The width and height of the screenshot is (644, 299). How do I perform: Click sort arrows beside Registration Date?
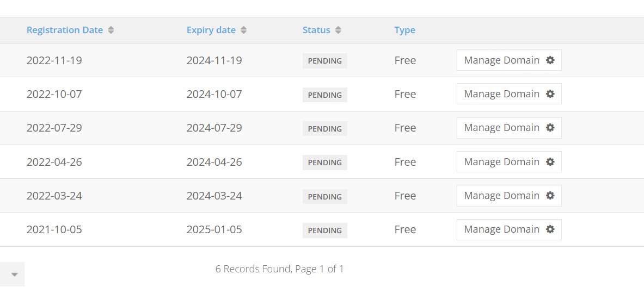pyautogui.click(x=111, y=30)
